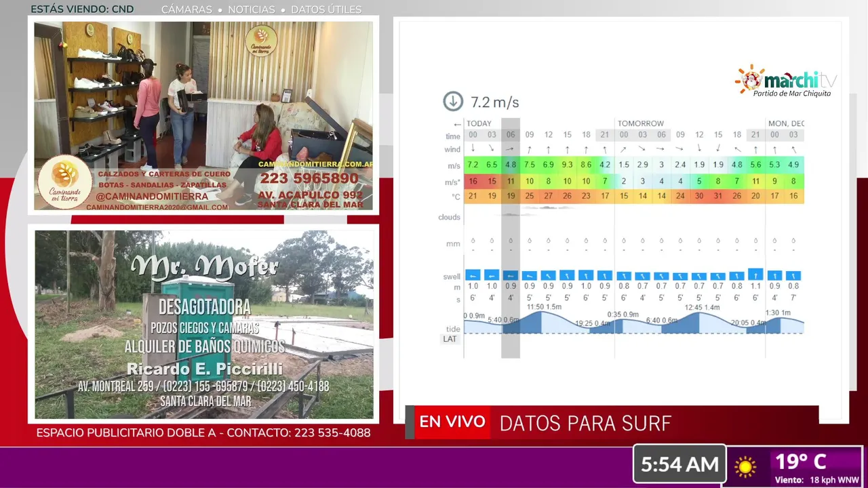Viewport: 868px width, 488px height.
Task: Click the 11:50 1.5m high tide label
Action: (x=544, y=307)
